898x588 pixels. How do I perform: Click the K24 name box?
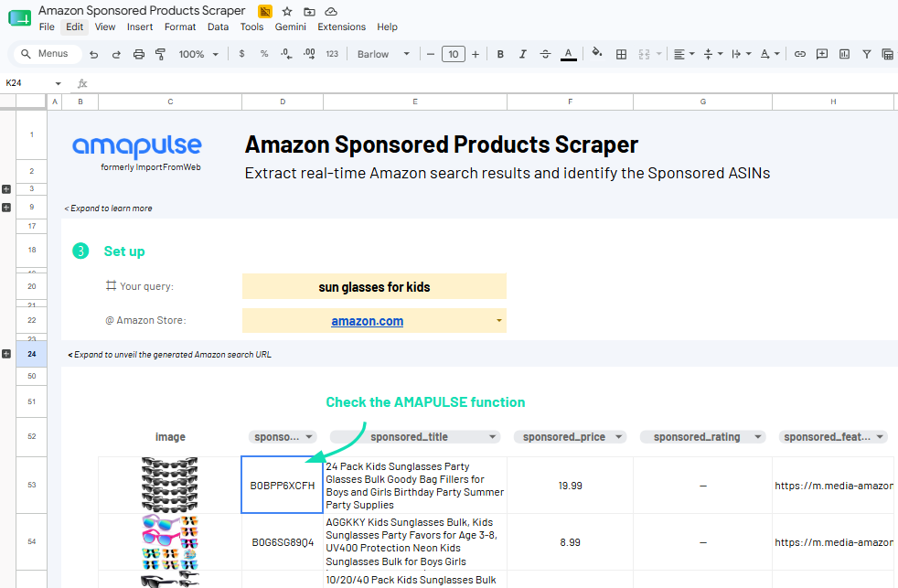point(27,83)
